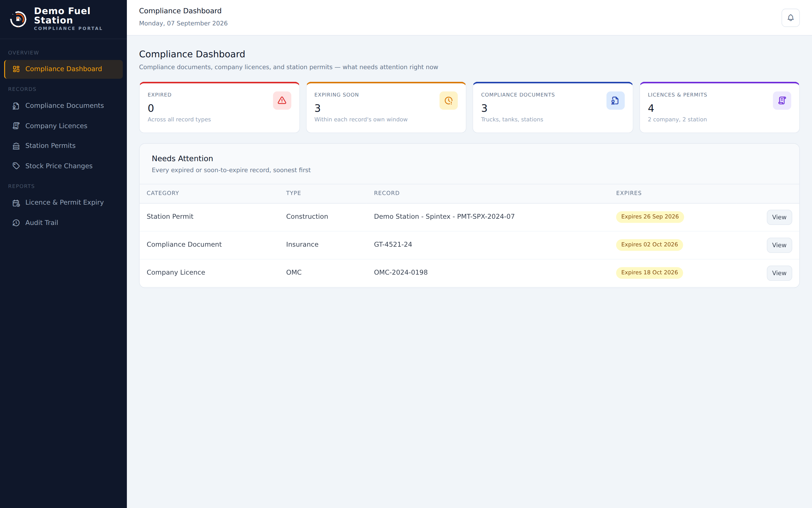Click the TYPE column header
This screenshot has height=508, width=812.
coord(293,193)
